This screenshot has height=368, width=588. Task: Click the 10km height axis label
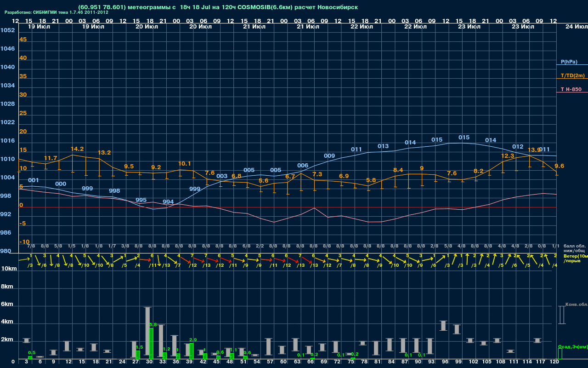point(9,269)
